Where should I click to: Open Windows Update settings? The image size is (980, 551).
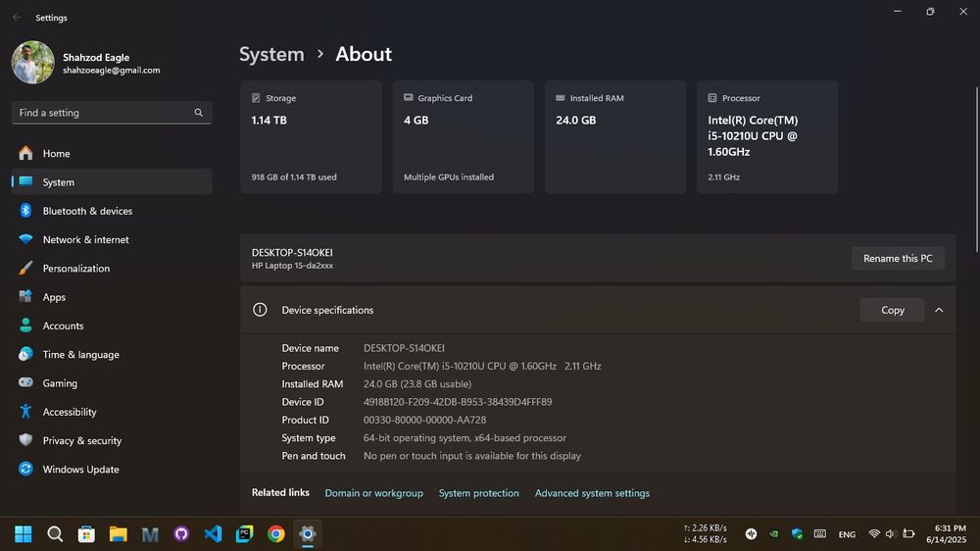(x=112, y=469)
